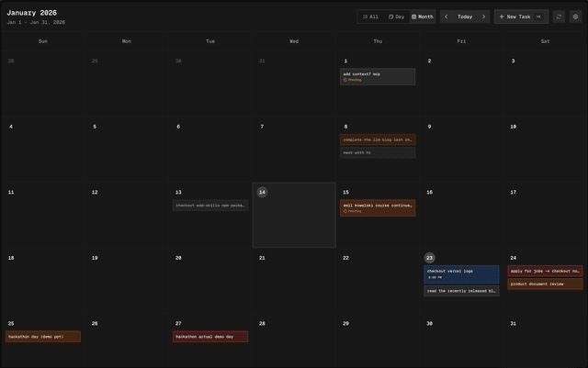
Task: Switch to the Day view
Action: [x=396, y=17]
